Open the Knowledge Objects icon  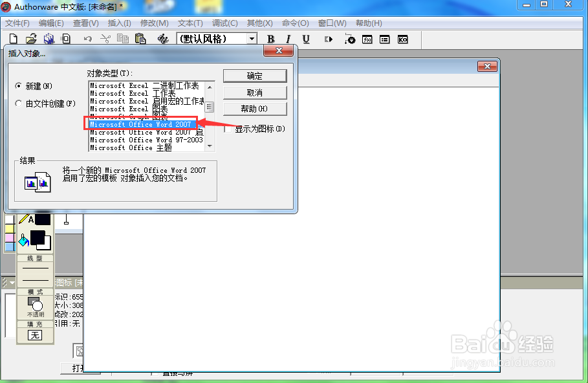point(402,39)
